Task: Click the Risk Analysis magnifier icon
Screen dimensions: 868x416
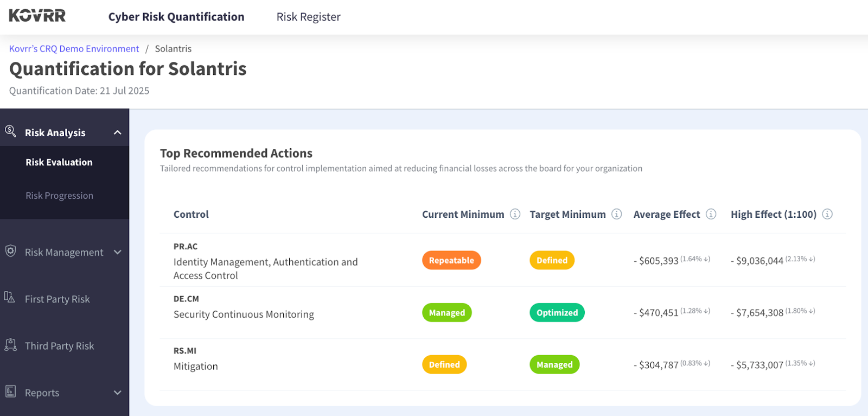Action: (x=10, y=131)
